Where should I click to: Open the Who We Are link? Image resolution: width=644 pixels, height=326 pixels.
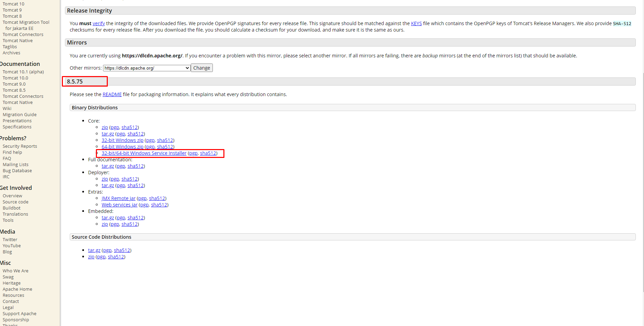pos(16,271)
